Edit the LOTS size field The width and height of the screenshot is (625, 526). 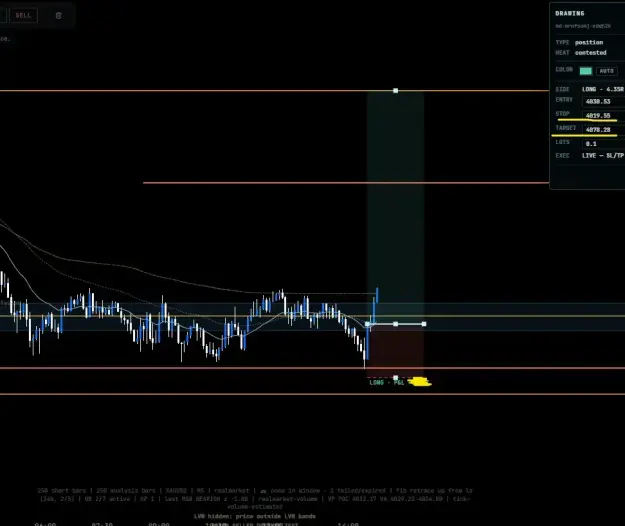tap(603, 144)
